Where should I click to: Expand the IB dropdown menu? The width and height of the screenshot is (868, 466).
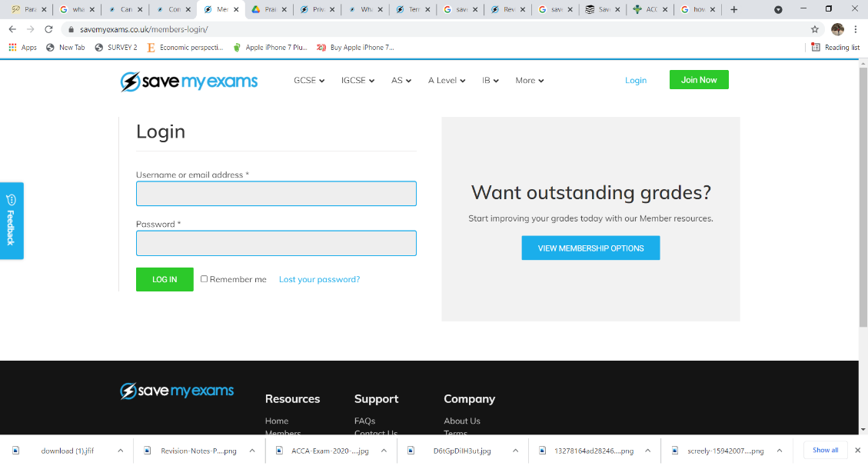pyautogui.click(x=490, y=80)
